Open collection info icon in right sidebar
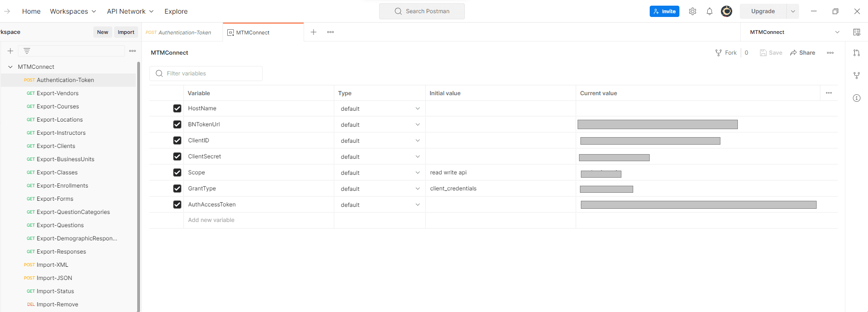This screenshot has width=868, height=312. (857, 98)
